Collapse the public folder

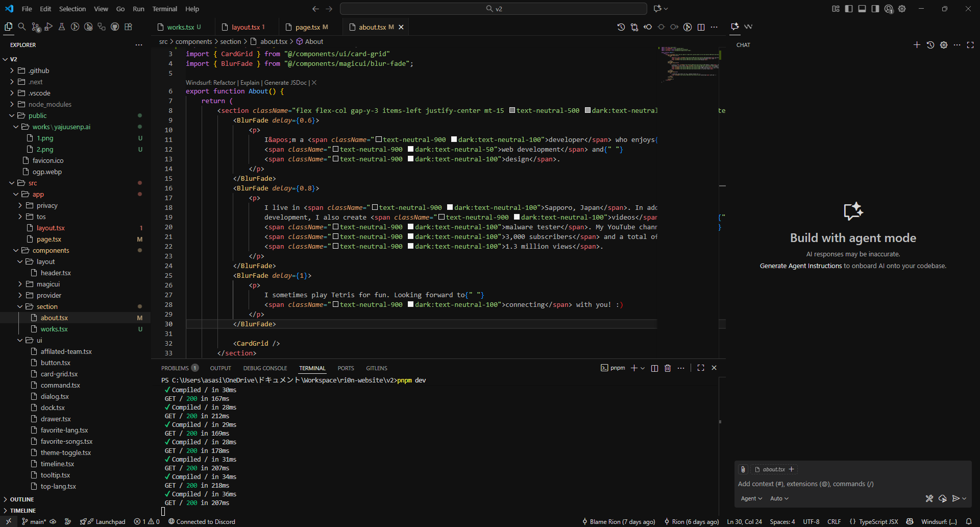coord(37,115)
